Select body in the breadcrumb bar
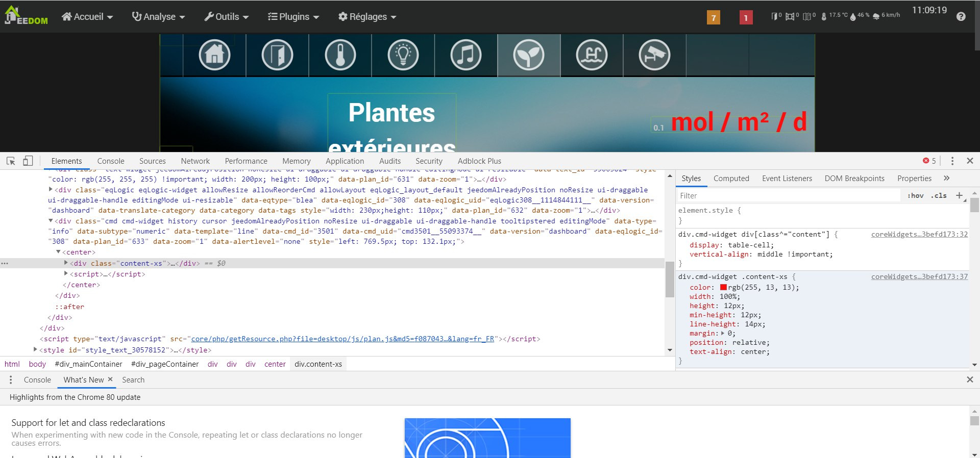980x458 pixels. tap(37, 364)
